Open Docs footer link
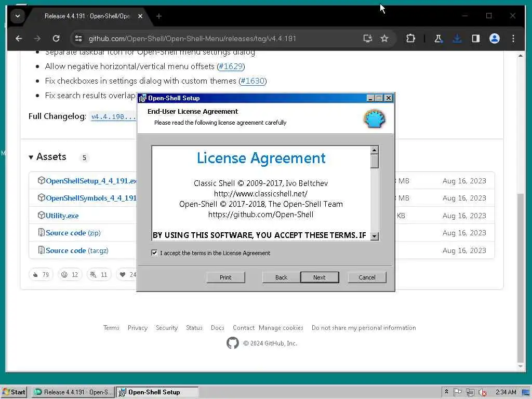Image resolution: width=532 pixels, height=399 pixels. click(x=218, y=328)
